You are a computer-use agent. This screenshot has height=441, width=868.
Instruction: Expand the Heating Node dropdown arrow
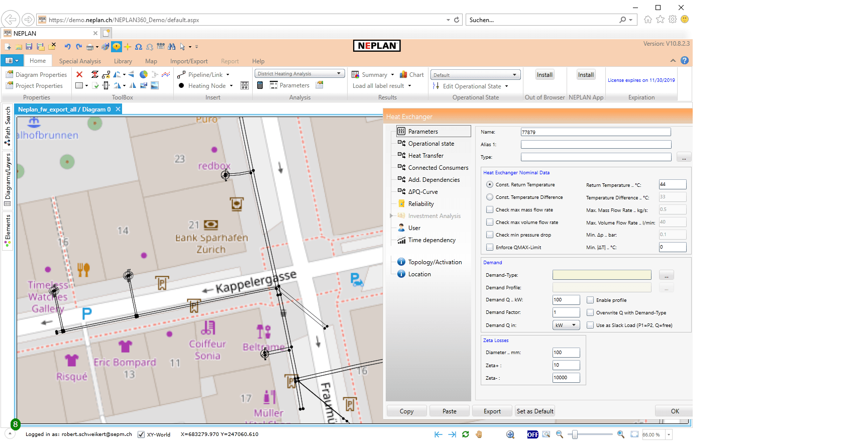pyautogui.click(x=231, y=86)
